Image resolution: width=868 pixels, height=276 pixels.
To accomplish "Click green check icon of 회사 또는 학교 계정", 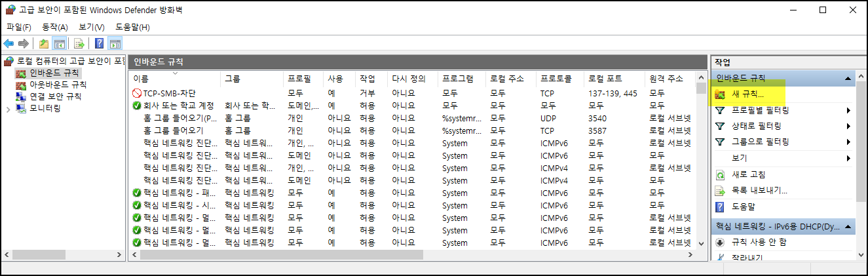I will pos(136,106).
